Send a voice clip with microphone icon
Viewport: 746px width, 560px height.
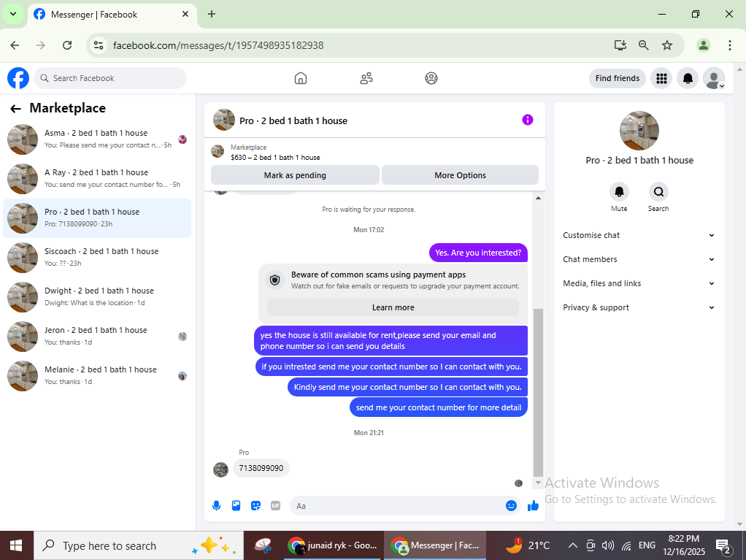pos(217,506)
